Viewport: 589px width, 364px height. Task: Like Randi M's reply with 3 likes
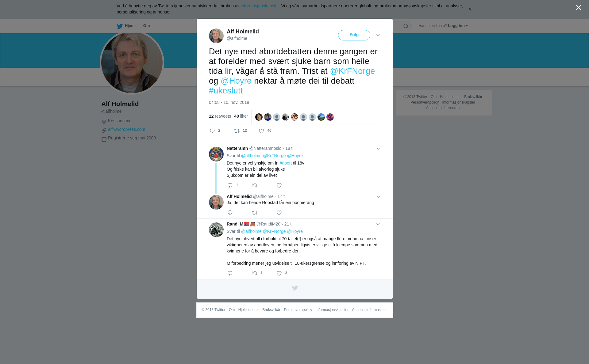(x=279, y=273)
